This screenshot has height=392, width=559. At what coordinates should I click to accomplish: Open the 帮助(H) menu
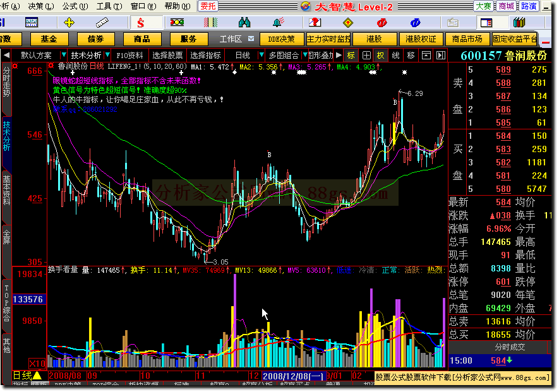[x=177, y=6]
